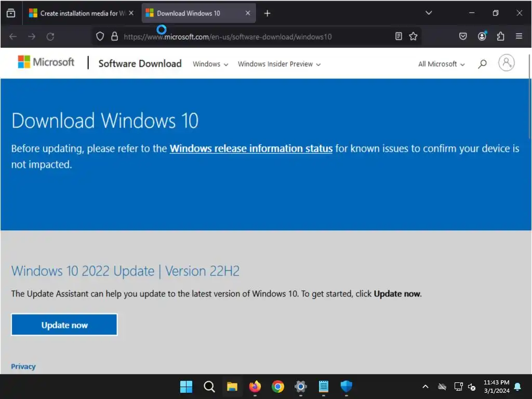Show hidden tray icons chevron

tap(425, 387)
